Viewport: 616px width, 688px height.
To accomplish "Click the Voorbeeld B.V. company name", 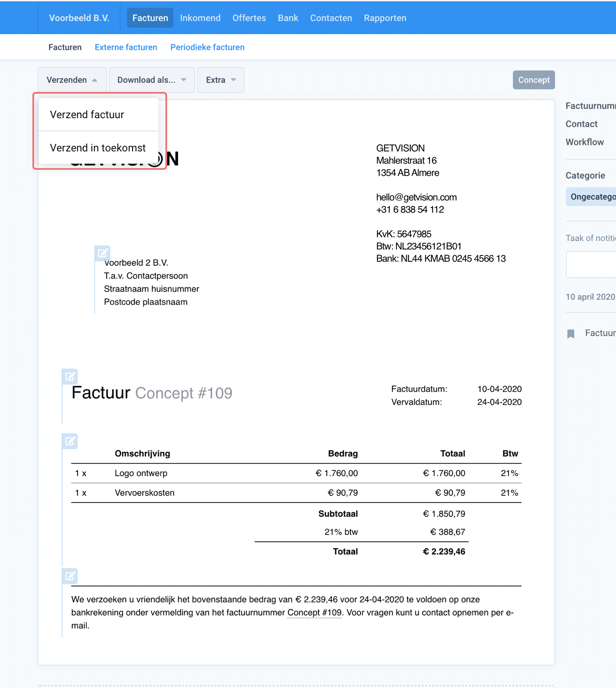I will click(79, 18).
